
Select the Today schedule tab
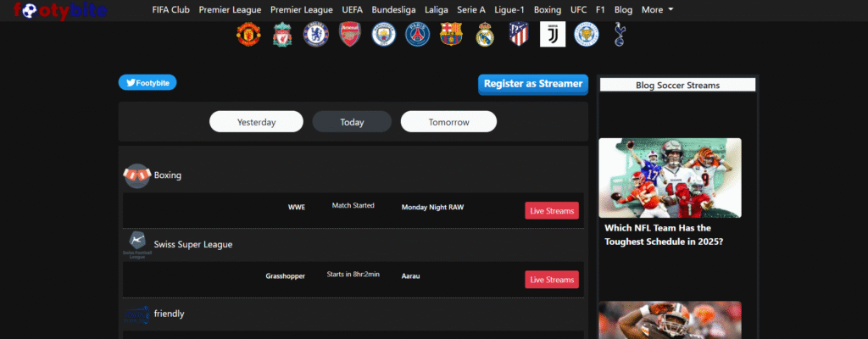tap(352, 122)
